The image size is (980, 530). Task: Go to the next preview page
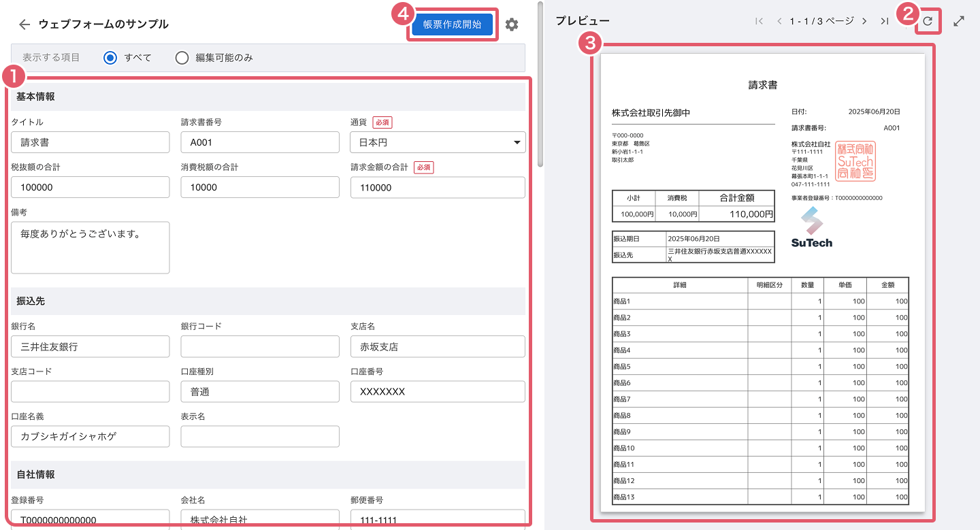point(864,21)
